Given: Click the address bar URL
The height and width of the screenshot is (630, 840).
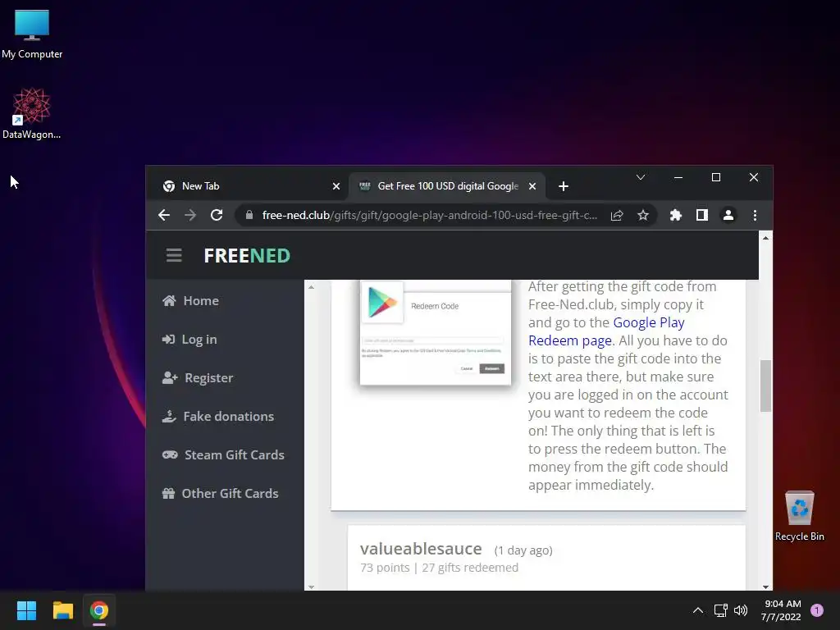Looking at the screenshot, I should [430, 216].
